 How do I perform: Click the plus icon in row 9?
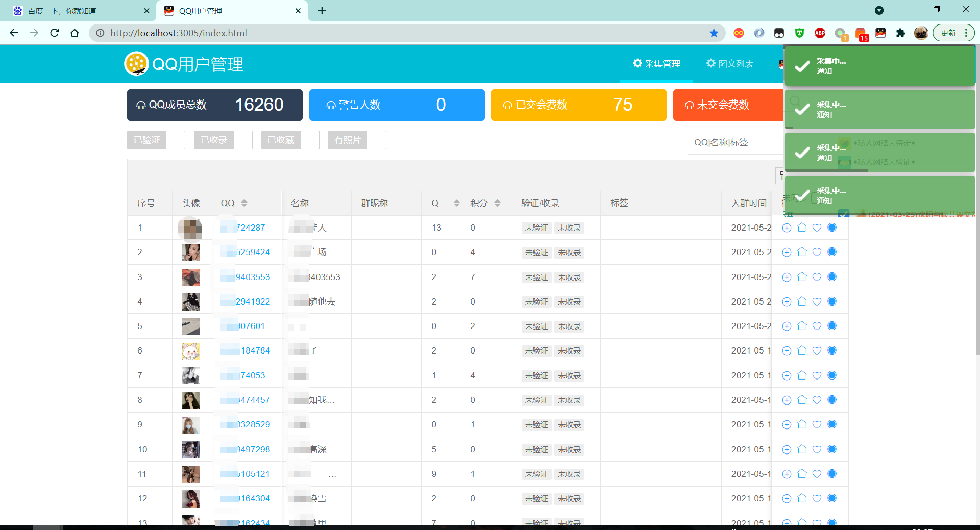pos(787,424)
